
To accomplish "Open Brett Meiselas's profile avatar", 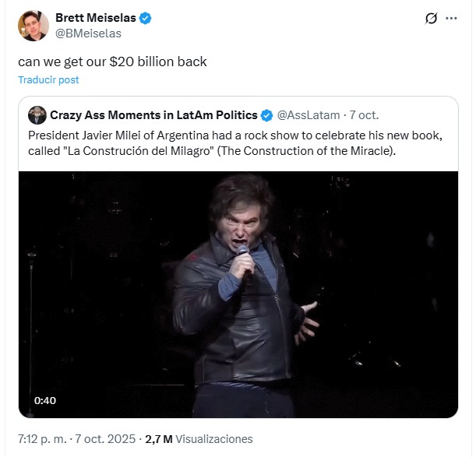I will pos(33,26).
